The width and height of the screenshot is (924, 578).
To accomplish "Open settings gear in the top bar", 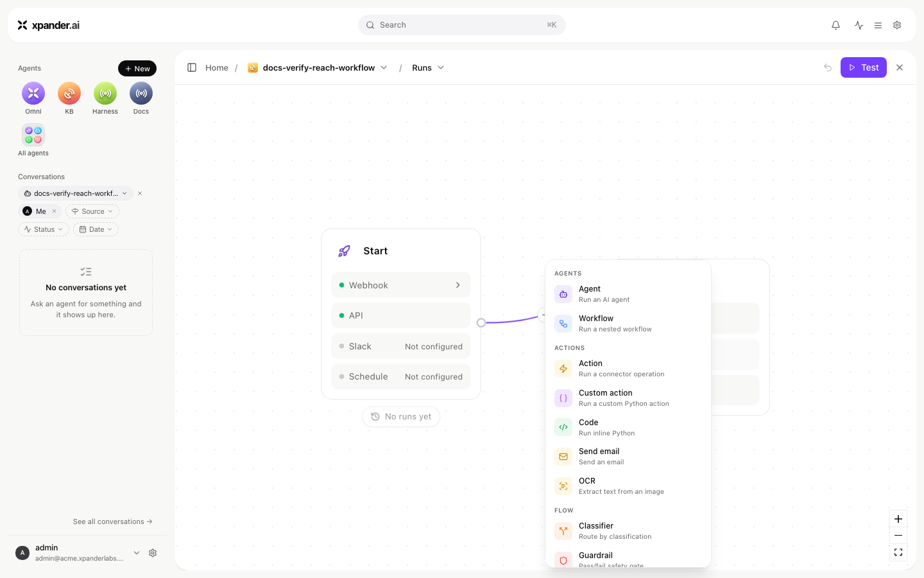I will [897, 25].
